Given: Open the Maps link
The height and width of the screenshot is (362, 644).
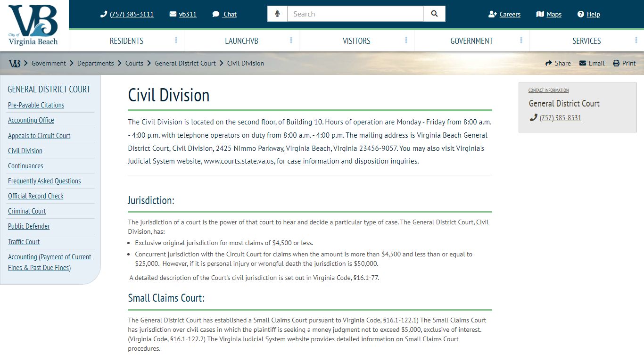Looking at the screenshot, I should click(x=554, y=14).
